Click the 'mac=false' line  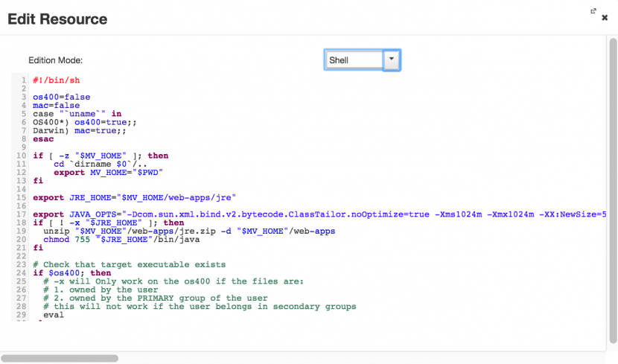point(57,105)
